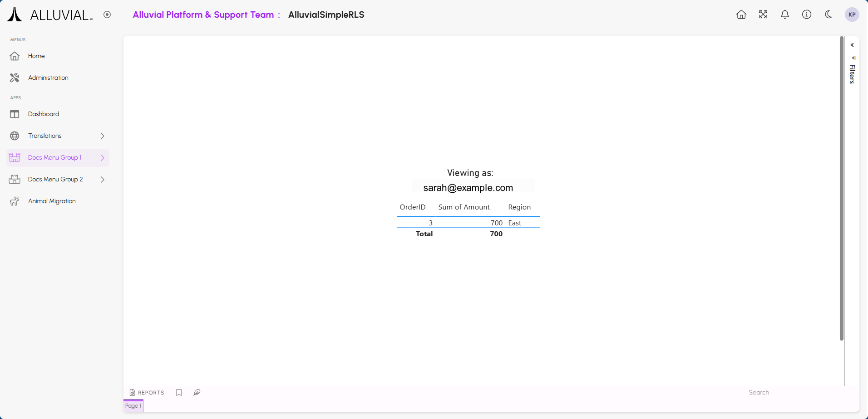Open notifications bell
The image size is (868, 419).
coord(785,15)
